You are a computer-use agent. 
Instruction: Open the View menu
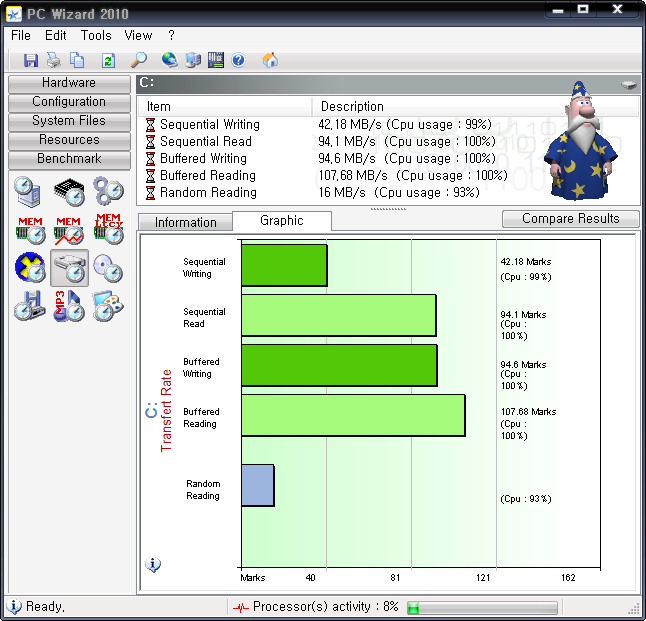tap(138, 35)
